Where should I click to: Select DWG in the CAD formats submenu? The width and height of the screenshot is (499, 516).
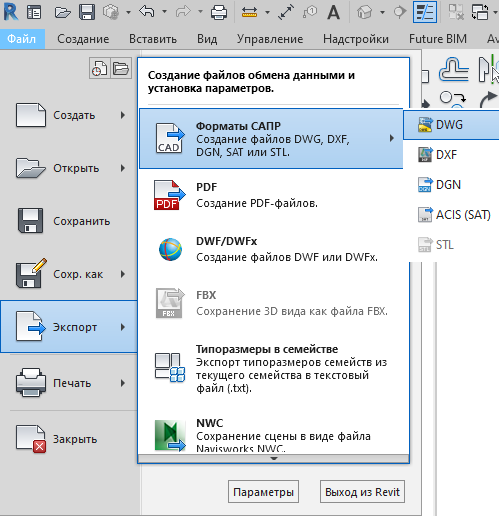tap(451, 125)
